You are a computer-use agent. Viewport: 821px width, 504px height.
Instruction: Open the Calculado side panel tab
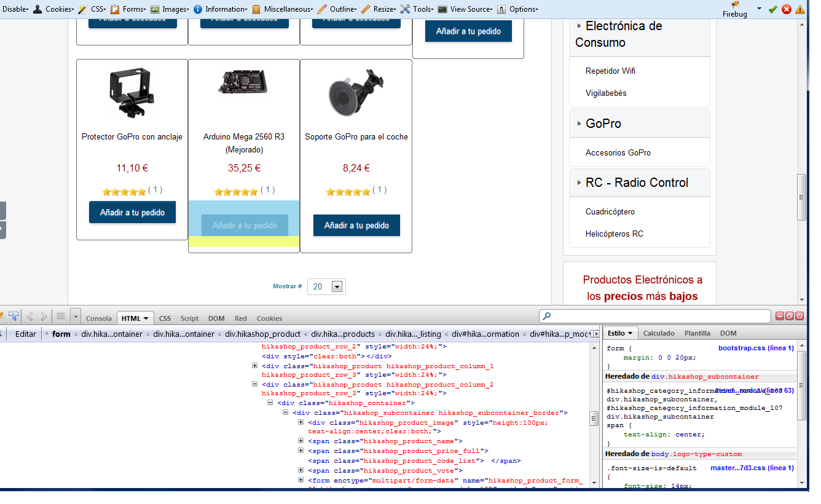[x=659, y=333]
